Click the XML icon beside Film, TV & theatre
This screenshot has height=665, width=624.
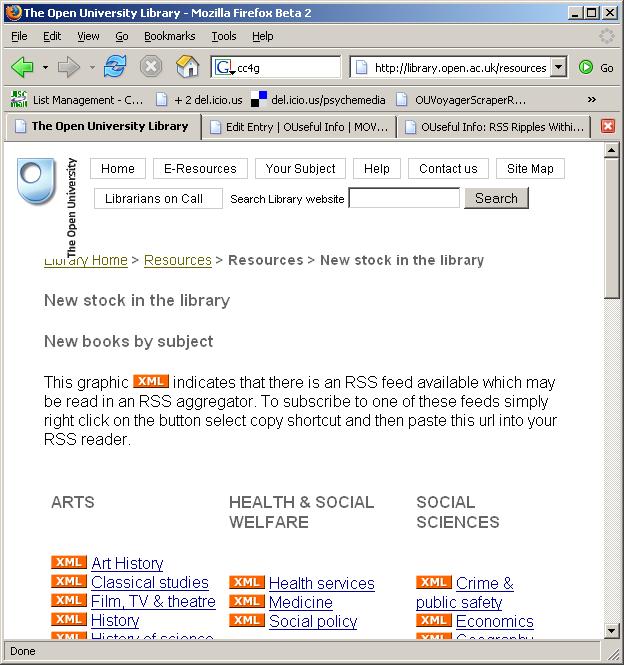click(69, 600)
